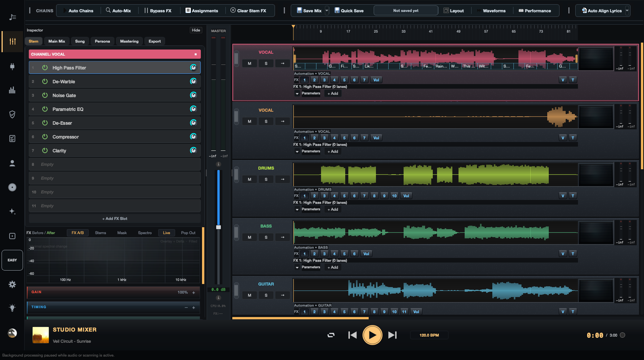This screenshot has height=360, width=644.
Task: Open Compressor plugin knob icon
Action: pos(193,137)
